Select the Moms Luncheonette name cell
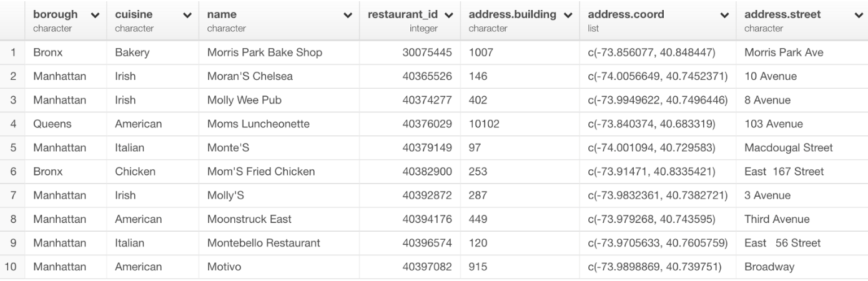 (259, 124)
